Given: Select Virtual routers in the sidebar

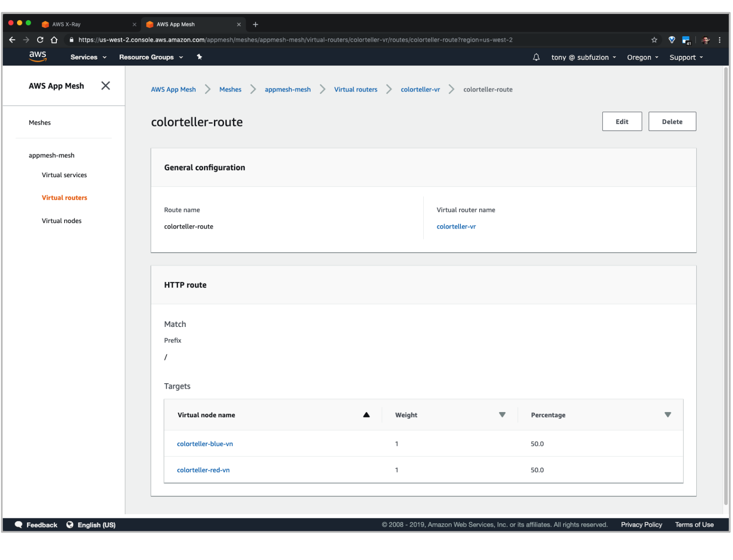Looking at the screenshot, I should pos(64,198).
